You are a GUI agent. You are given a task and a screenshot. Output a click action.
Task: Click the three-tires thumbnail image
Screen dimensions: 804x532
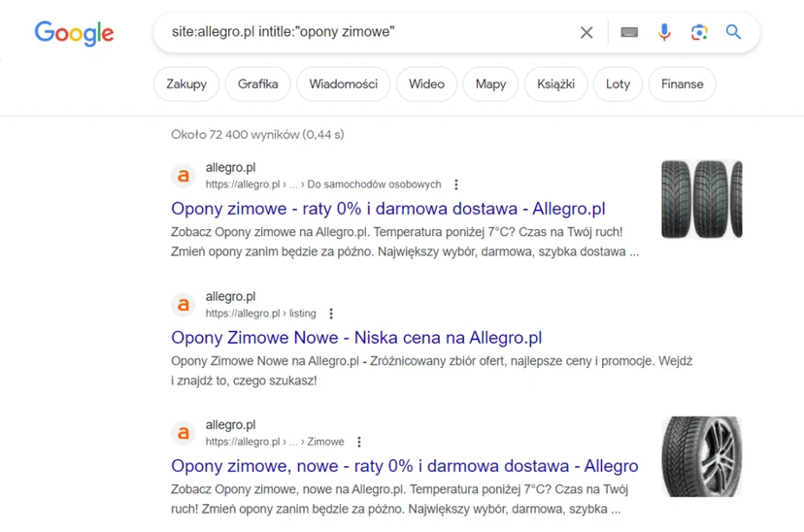(x=701, y=199)
